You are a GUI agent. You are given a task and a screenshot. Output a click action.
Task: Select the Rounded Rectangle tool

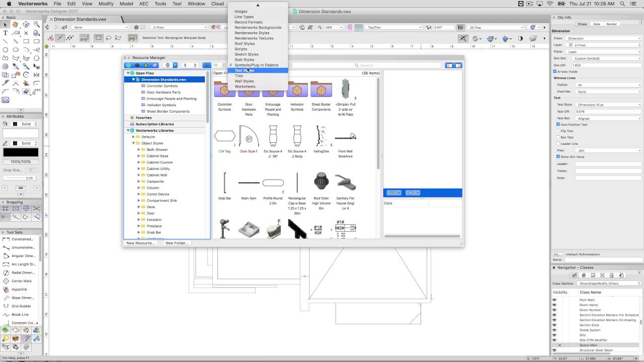coord(36,41)
